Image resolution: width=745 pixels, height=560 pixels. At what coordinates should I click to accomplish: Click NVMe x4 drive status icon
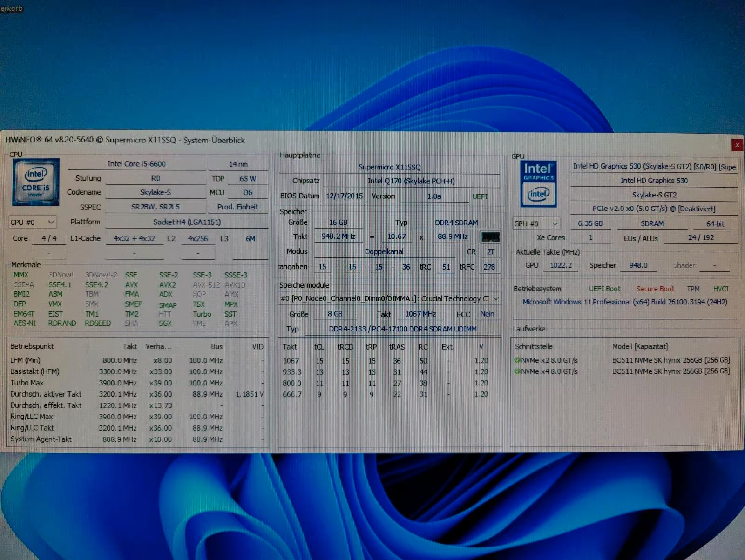pos(517,371)
